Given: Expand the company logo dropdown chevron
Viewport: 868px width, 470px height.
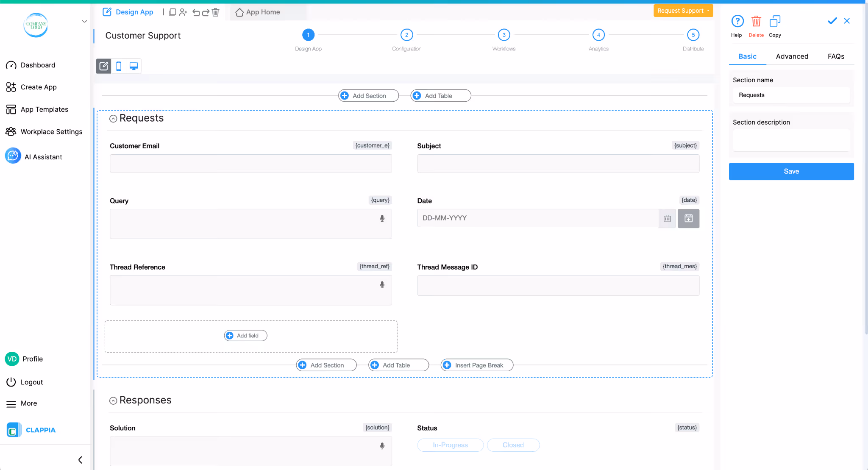Looking at the screenshot, I should click(x=84, y=21).
